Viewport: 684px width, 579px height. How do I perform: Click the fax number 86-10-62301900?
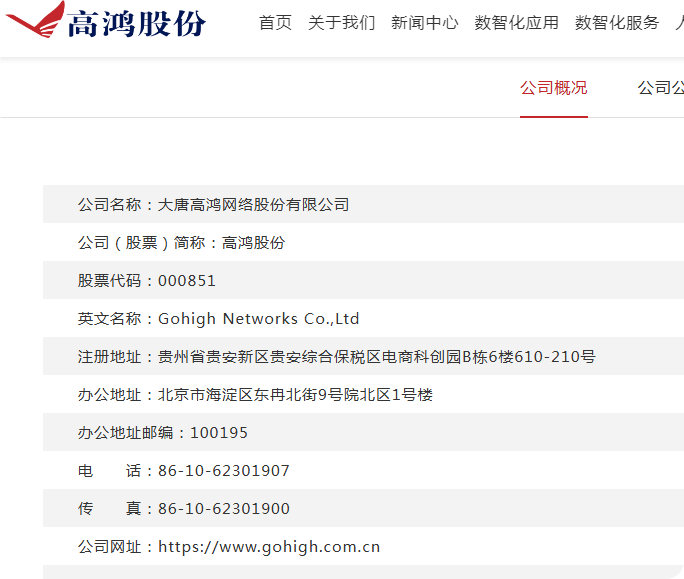pyautogui.click(x=224, y=509)
